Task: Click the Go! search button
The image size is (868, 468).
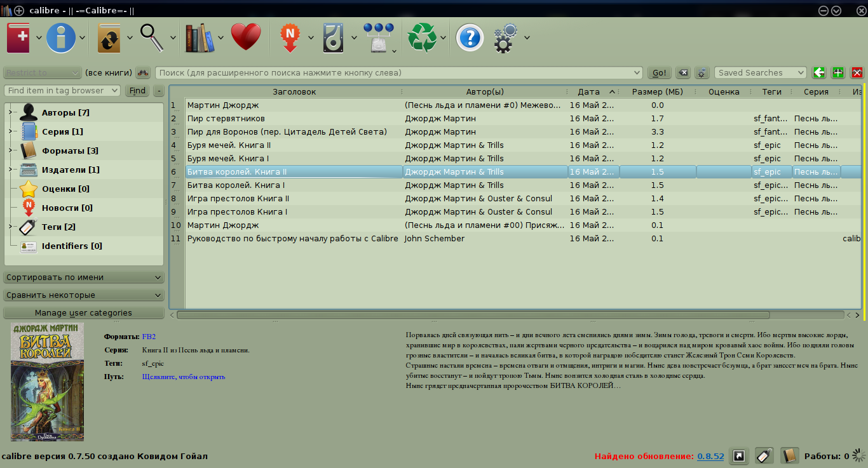Action: point(660,73)
